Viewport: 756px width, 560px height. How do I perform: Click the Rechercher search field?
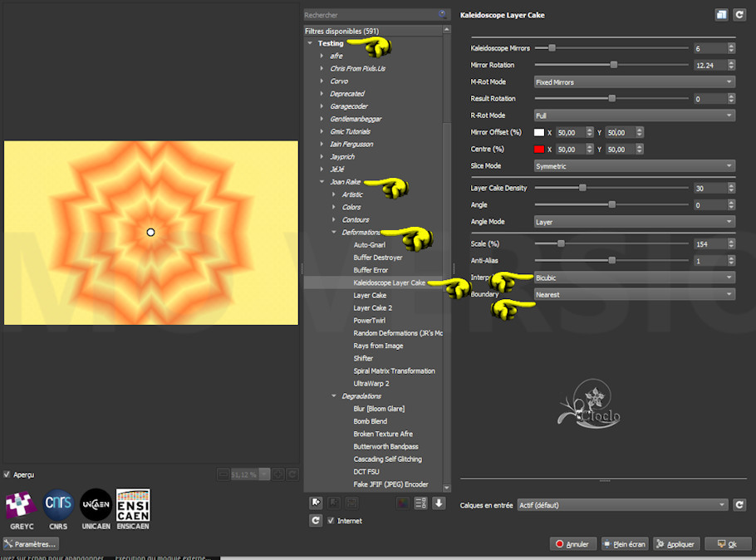point(371,15)
